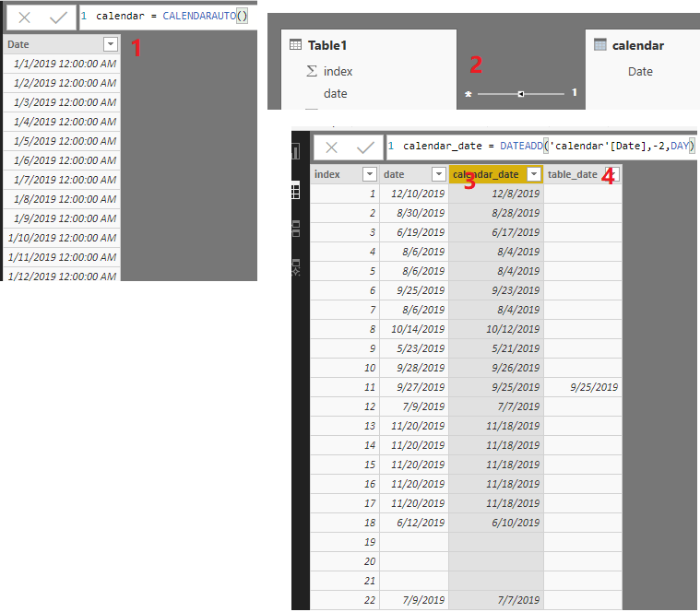
Task: Cancel the CALENDARAUTO formula with X icon
Action: click(25, 18)
